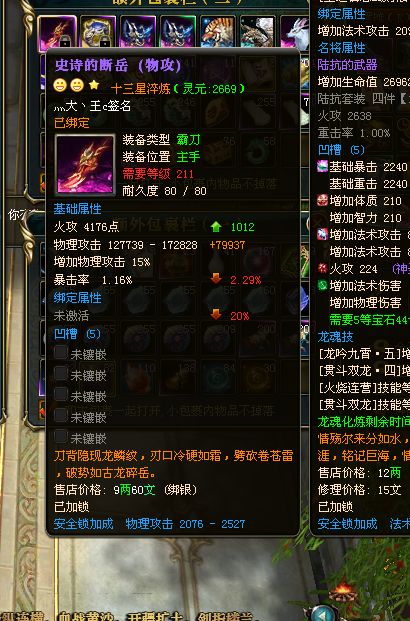
Task: Click the red gem icon beside 增加体质
Action: click(x=322, y=200)
